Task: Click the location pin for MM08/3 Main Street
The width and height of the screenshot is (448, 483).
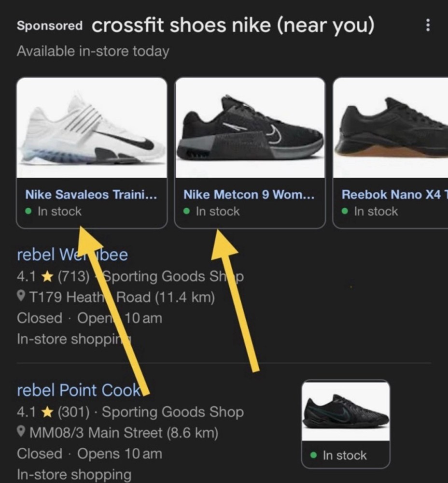Action: click(21, 432)
